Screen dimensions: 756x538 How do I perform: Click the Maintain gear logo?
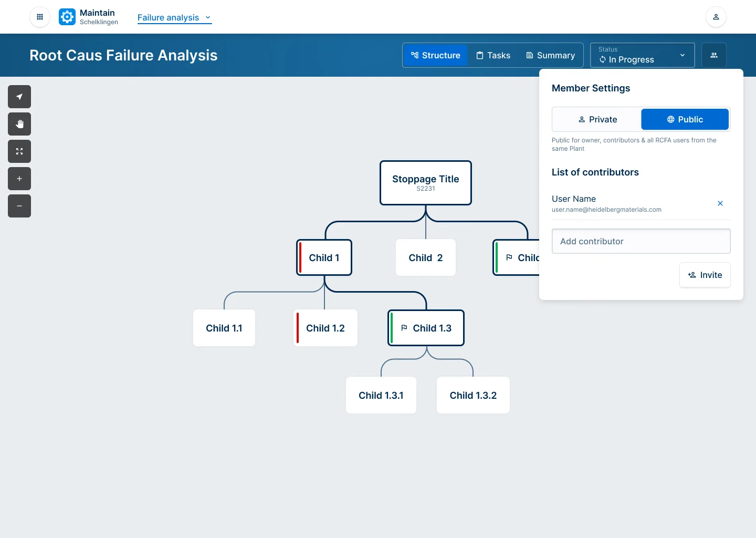point(67,17)
